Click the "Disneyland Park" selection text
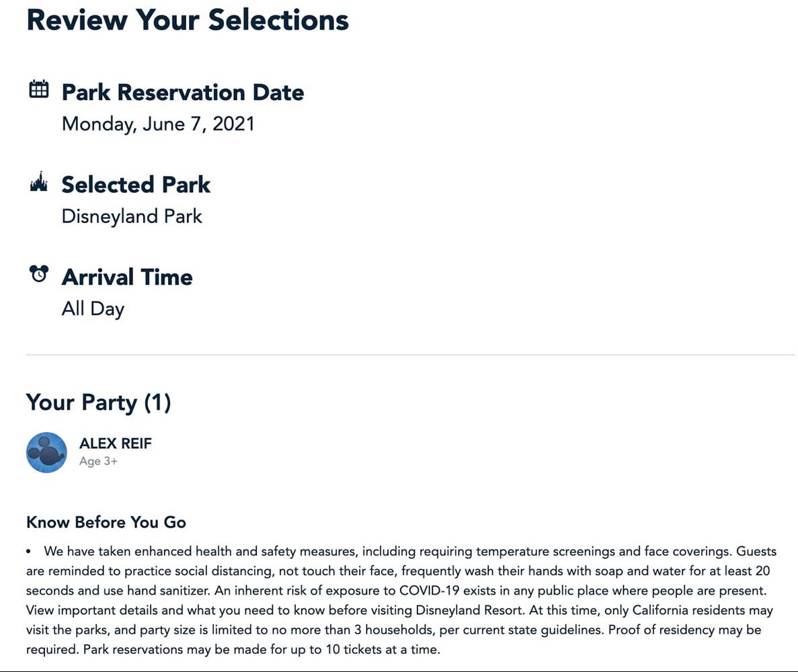The width and height of the screenshot is (798, 672). coord(132,216)
